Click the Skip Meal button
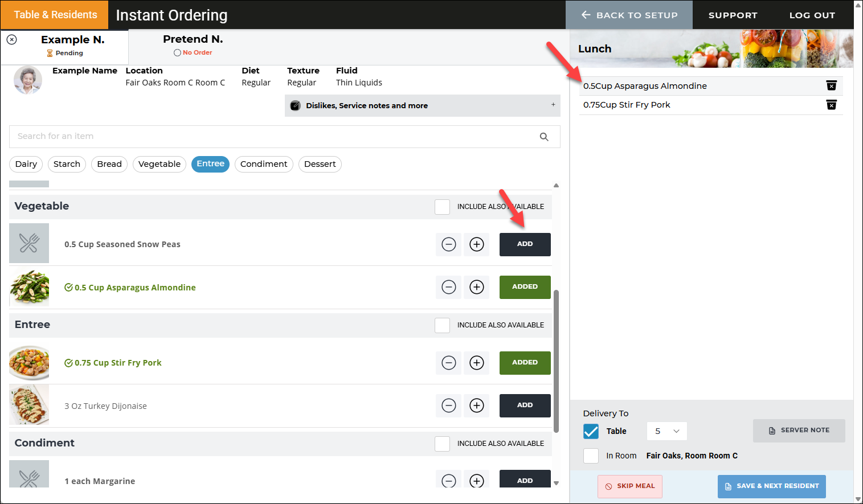 (630, 486)
